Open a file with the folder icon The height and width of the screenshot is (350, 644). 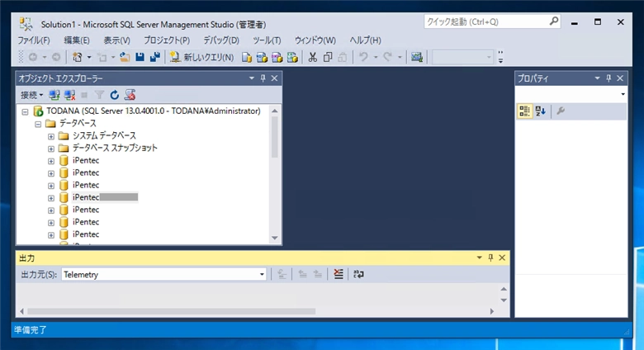(125, 57)
